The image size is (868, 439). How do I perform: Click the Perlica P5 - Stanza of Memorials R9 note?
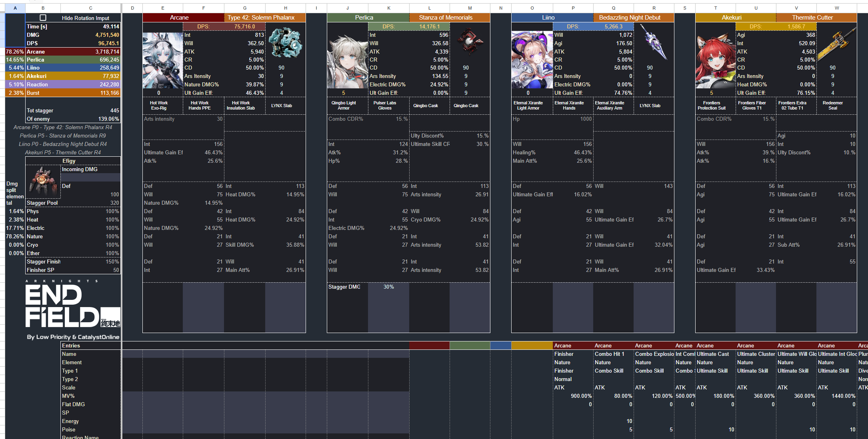click(63, 136)
